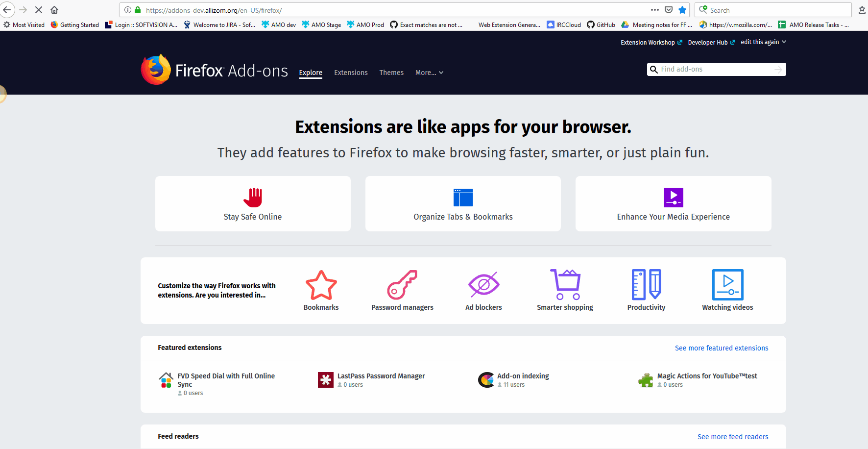
Task: Open the Welcome to JIRA bookmark
Action: click(219, 25)
